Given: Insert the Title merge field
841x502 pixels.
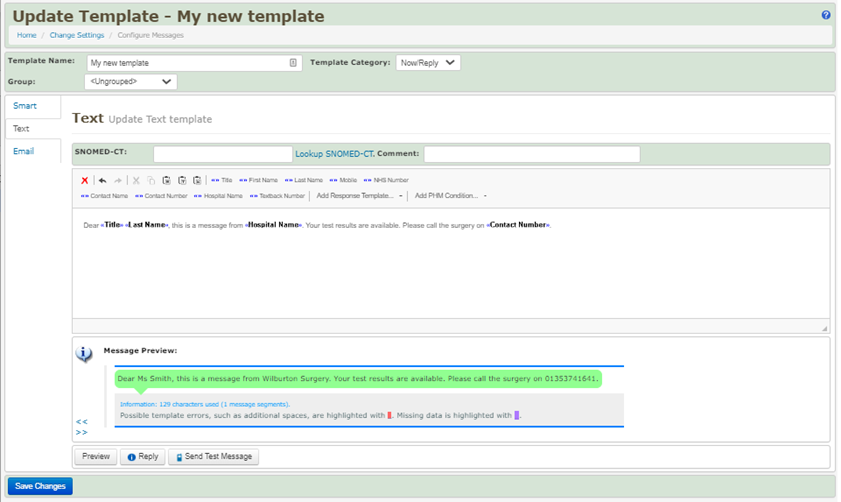Looking at the screenshot, I should [222, 181].
